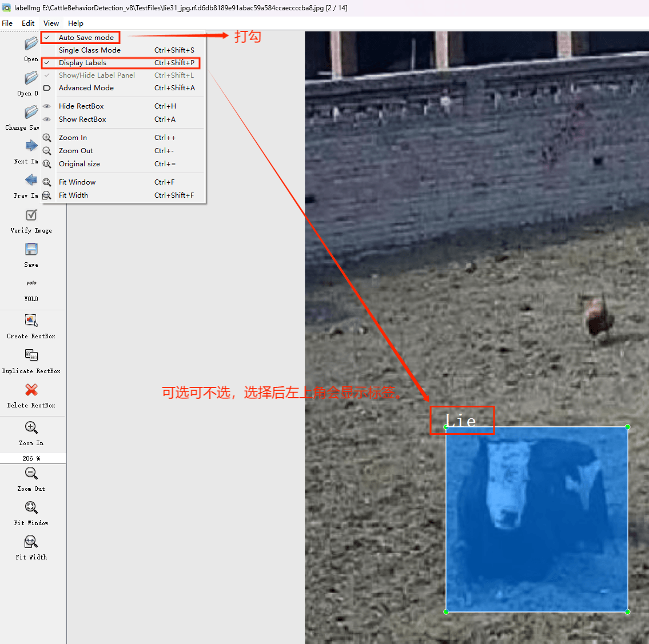649x644 pixels.
Task: Select the blue Lie bounding box
Action: [x=536, y=519]
